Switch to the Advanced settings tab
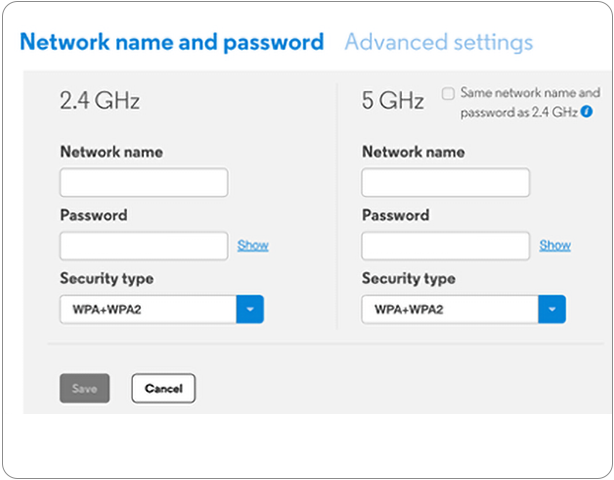 pos(439,42)
